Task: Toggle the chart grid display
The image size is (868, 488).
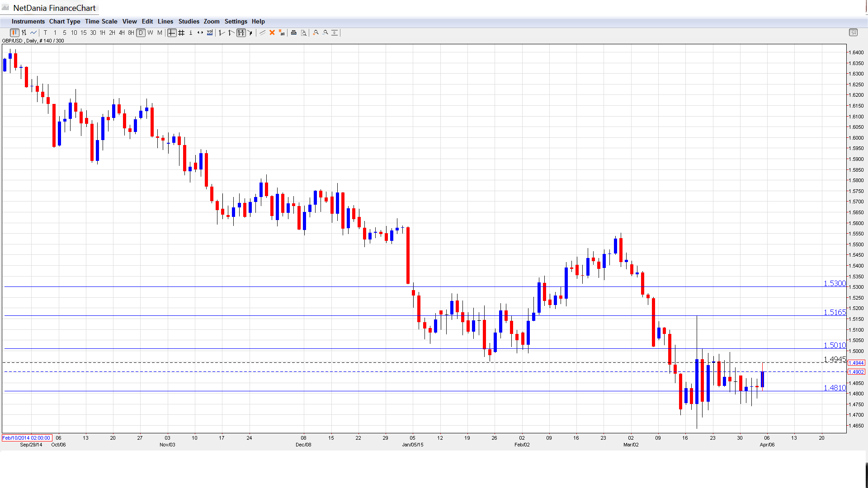Action: click(181, 33)
